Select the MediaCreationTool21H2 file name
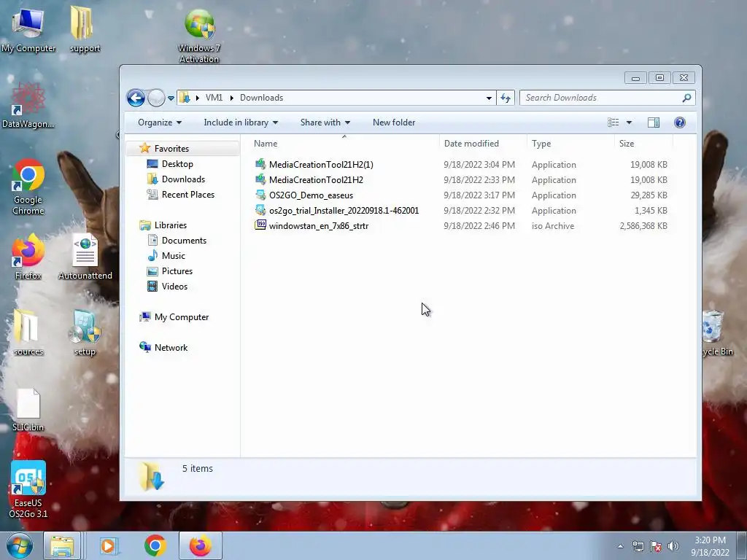This screenshot has height=560, width=747. pyautogui.click(x=316, y=180)
